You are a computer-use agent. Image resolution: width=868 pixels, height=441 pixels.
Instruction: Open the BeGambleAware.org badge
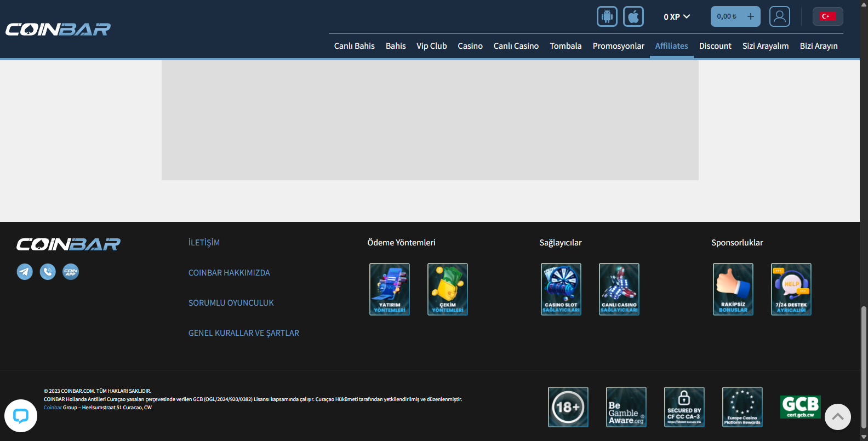626,407
